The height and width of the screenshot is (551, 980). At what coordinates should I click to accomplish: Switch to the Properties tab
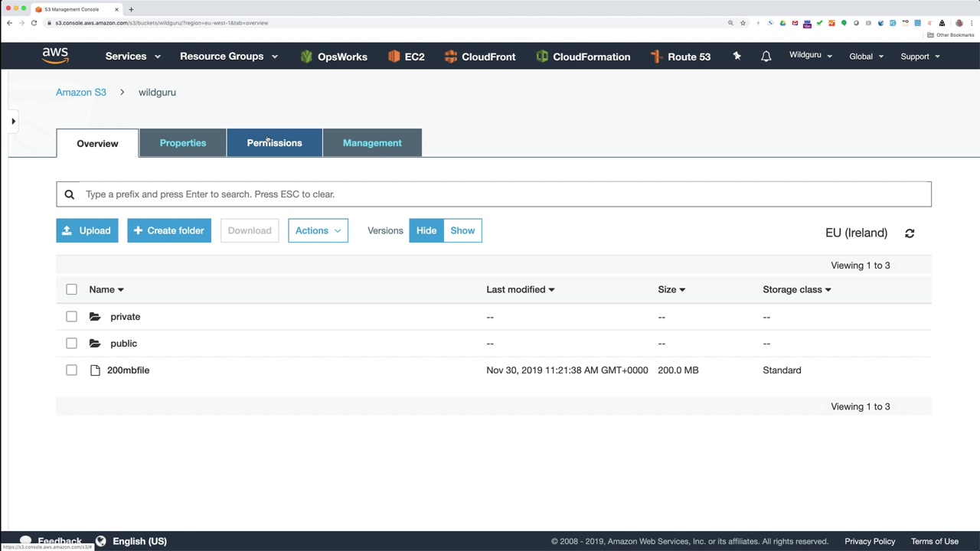click(183, 143)
